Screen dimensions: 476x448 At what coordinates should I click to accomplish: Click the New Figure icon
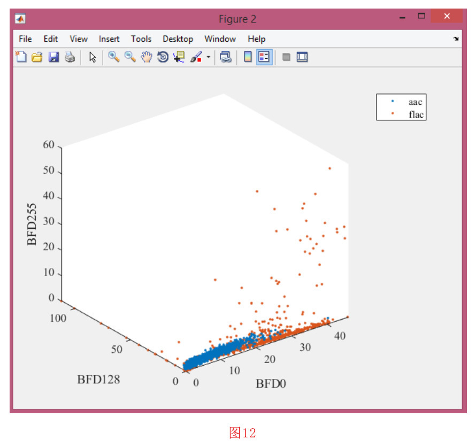click(x=20, y=57)
